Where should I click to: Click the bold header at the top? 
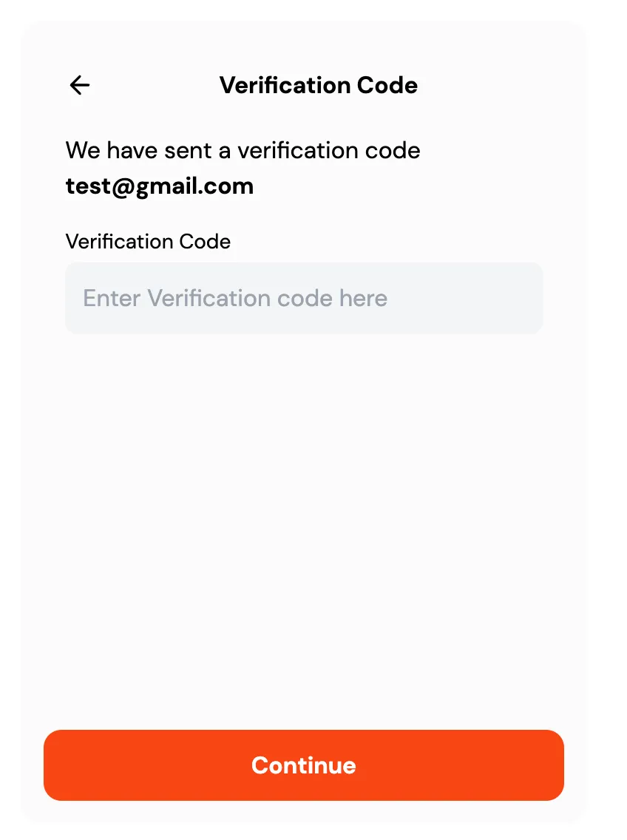point(318,86)
